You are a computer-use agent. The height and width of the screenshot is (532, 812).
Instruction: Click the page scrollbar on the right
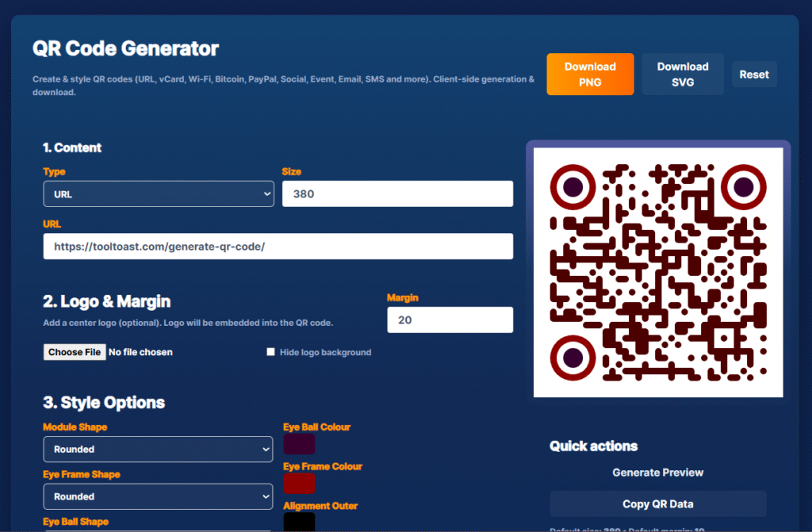coord(807,266)
